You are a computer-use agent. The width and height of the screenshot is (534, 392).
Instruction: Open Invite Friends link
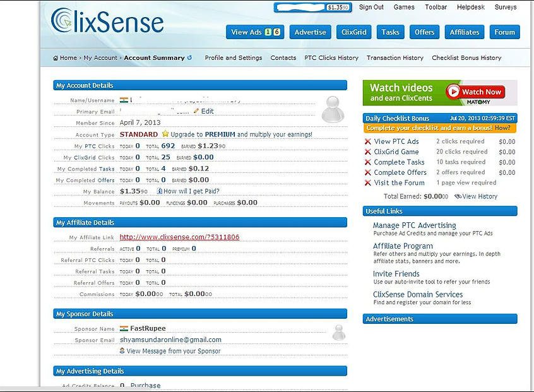pyautogui.click(x=396, y=274)
